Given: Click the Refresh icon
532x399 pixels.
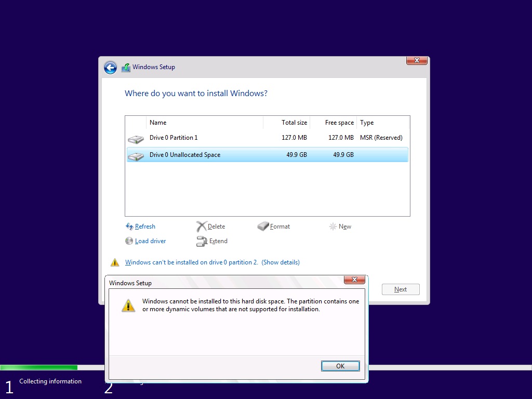Looking at the screenshot, I should tap(129, 227).
